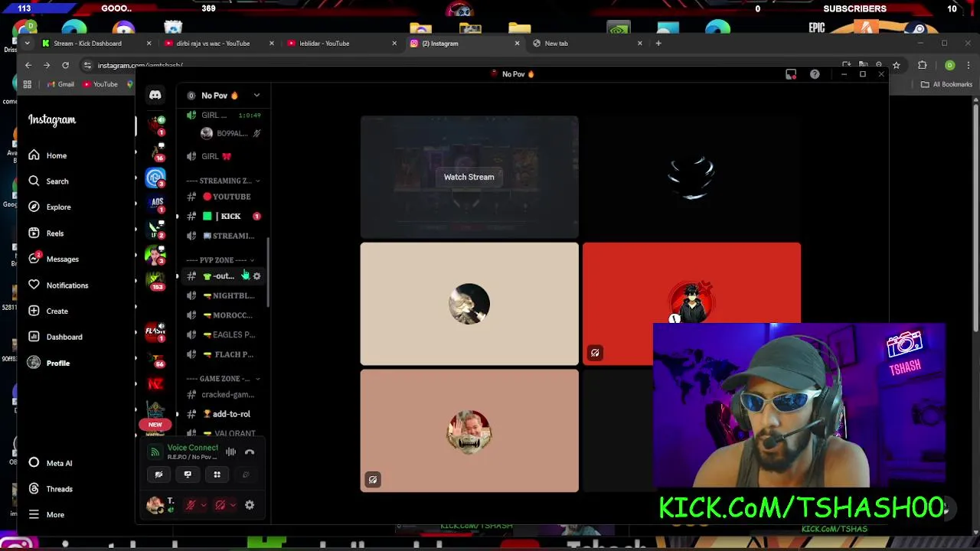Open Chrome tab search dropdown
This screenshot has width=980, height=551.
point(28,44)
